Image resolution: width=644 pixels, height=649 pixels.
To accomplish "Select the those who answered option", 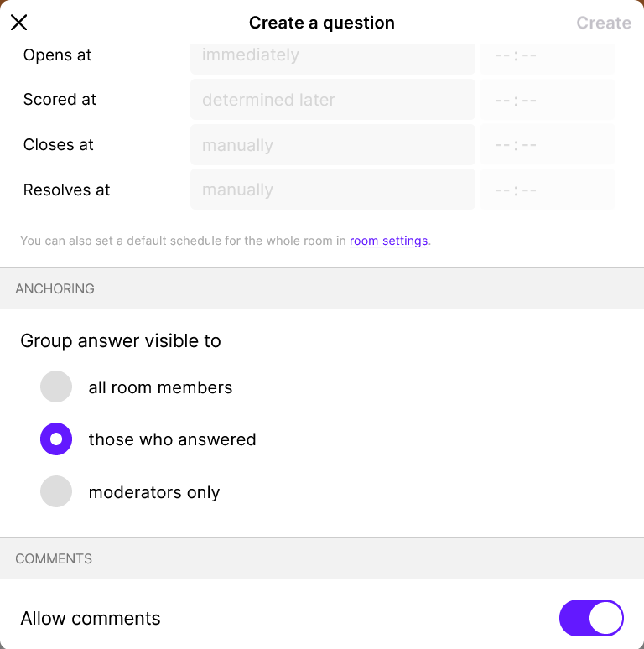I will tap(56, 439).
